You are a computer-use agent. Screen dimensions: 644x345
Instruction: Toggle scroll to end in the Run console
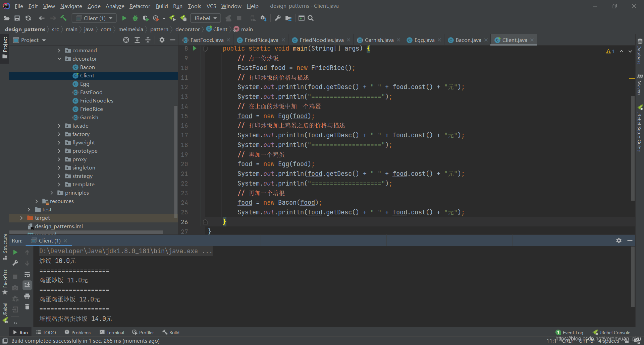click(27, 285)
